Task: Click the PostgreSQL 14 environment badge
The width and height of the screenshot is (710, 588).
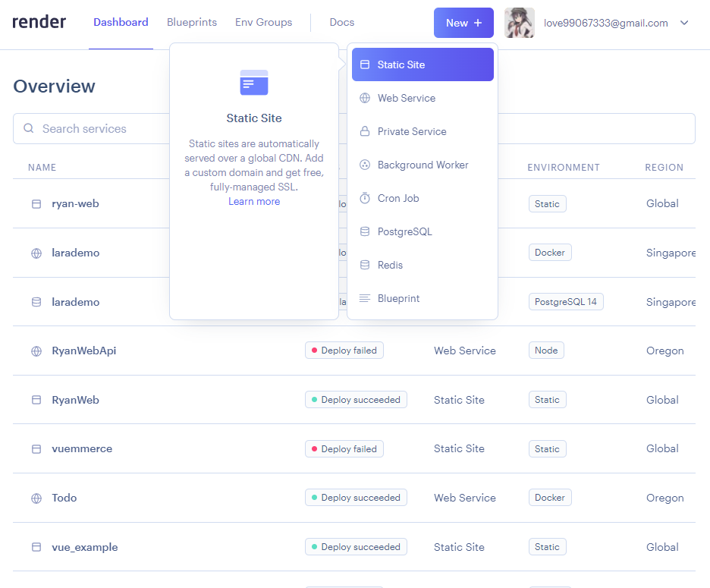Action: (566, 302)
